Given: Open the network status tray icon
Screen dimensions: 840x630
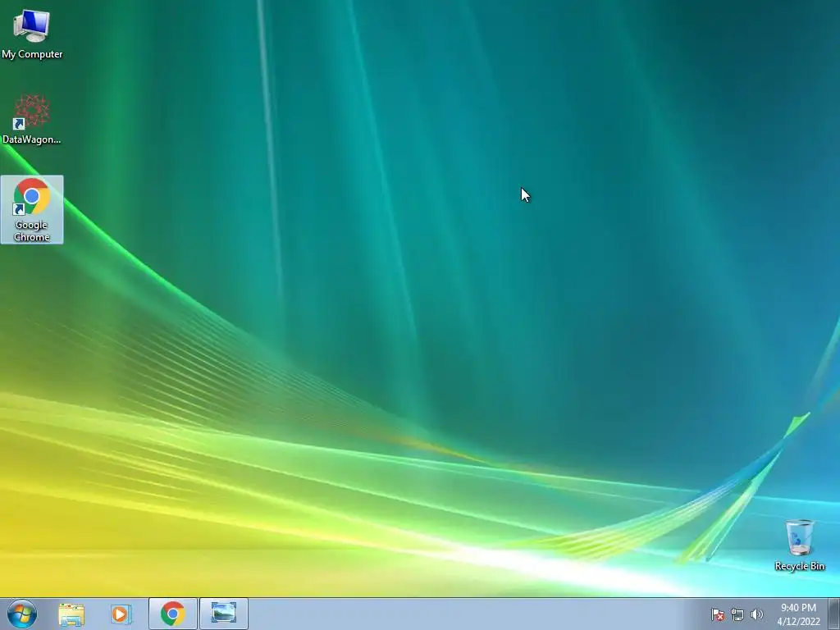Looking at the screenshot, I should 737,614.
